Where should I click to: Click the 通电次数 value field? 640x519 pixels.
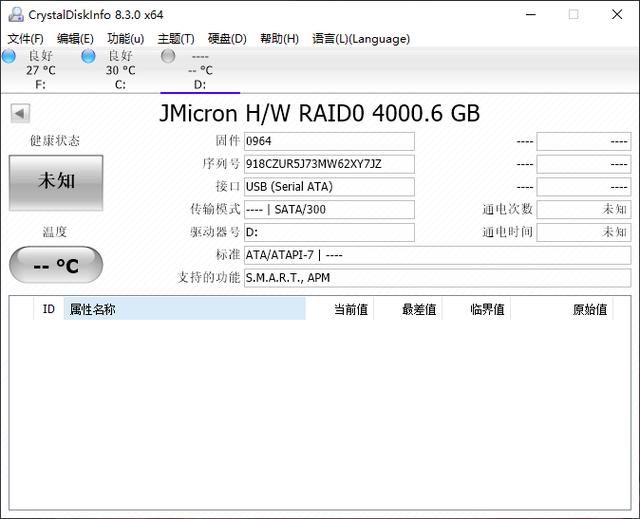pos(584,210)
